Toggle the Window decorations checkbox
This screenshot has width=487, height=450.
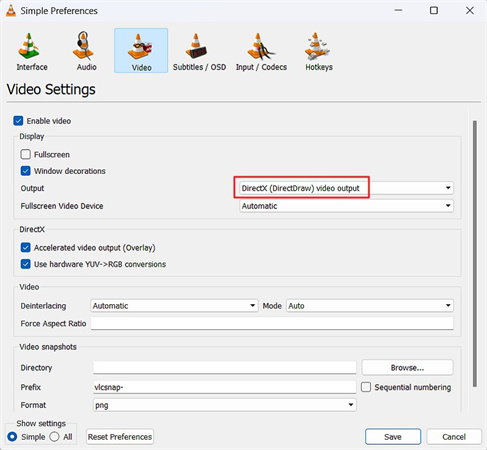tap(26, 171)
